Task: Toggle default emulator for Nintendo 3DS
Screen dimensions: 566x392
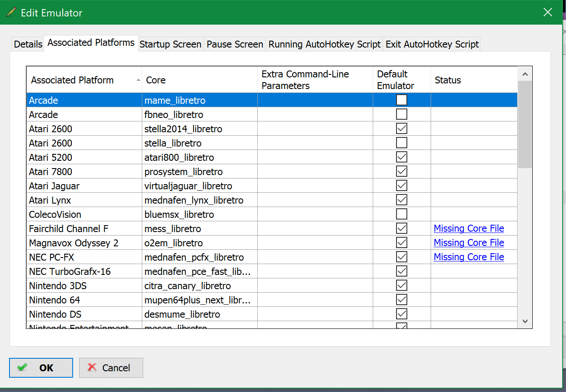Action: tap(402, 286)
